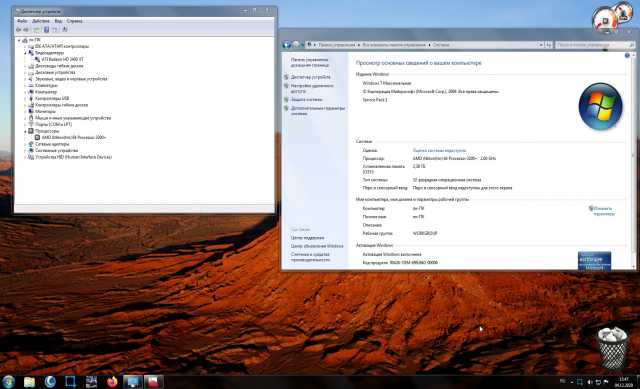Click the volume speaker icon in system tray
Viewport: 640px width, 389px height.
(x=589, y=382)
